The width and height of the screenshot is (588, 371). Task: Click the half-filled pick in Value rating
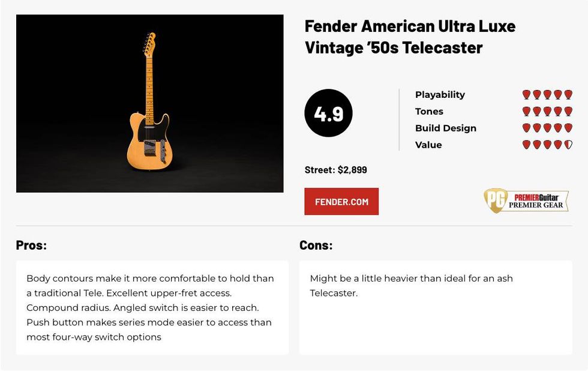click(x=568, y=145)
